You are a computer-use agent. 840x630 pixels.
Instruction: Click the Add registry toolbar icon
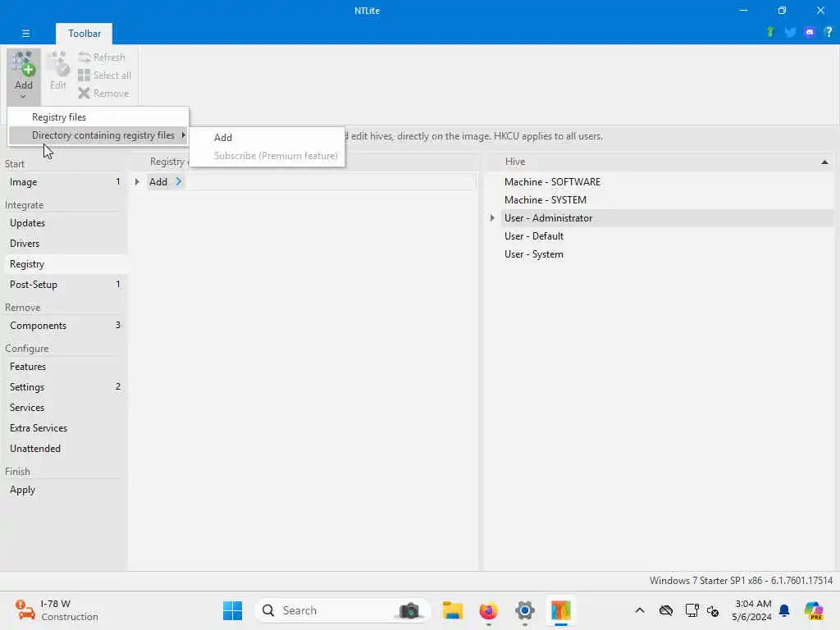24,75
